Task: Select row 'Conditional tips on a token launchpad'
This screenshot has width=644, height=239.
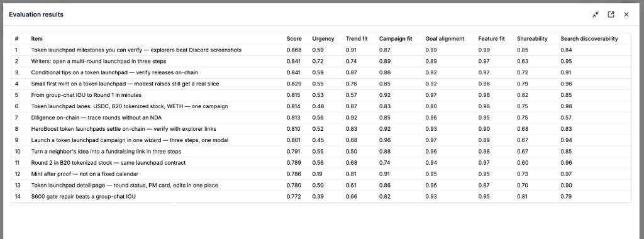Action: tap(321, 73)
